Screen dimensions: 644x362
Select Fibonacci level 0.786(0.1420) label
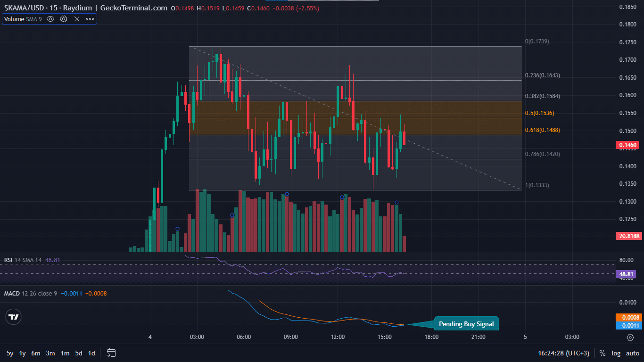543,154
